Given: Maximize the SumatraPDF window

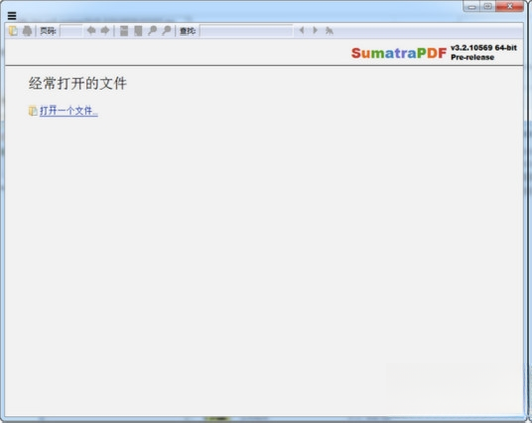Looking at the screenshot, I should click(x=488, y=6).
